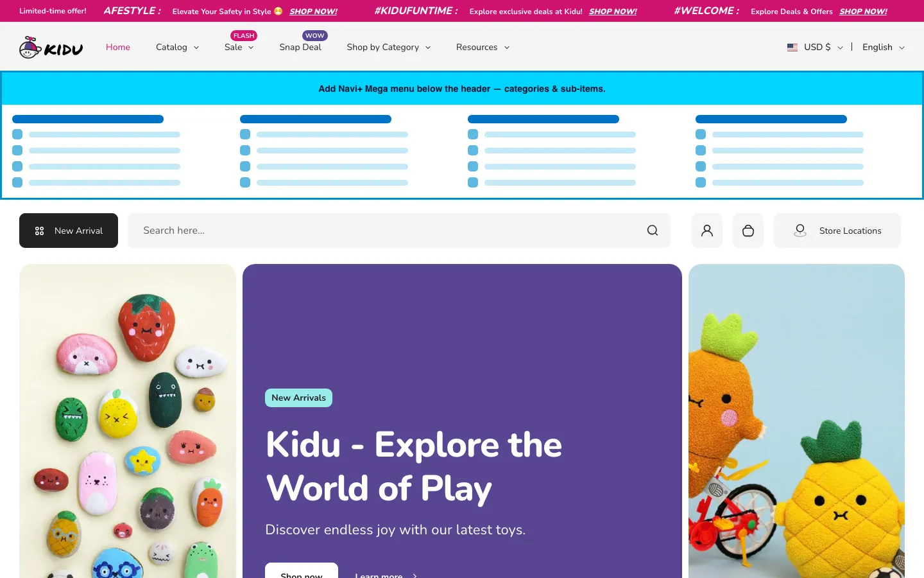Click the Limited-time offer text

coord(53,11)
